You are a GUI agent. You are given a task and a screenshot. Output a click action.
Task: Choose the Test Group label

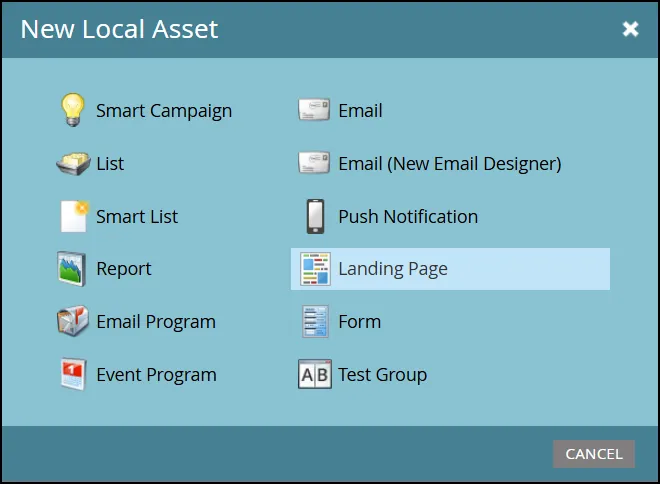[x=383, y=375]
